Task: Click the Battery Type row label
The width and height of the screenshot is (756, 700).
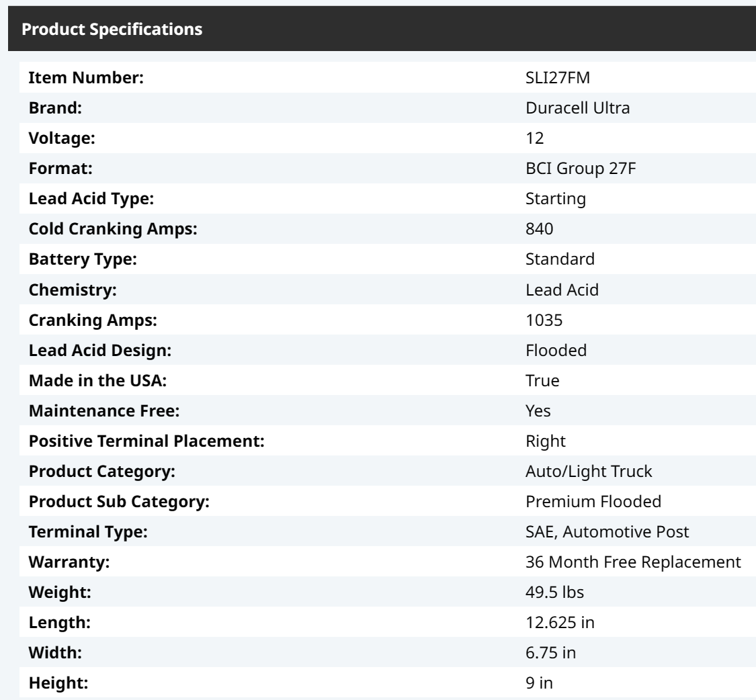Action: (83, 259)
